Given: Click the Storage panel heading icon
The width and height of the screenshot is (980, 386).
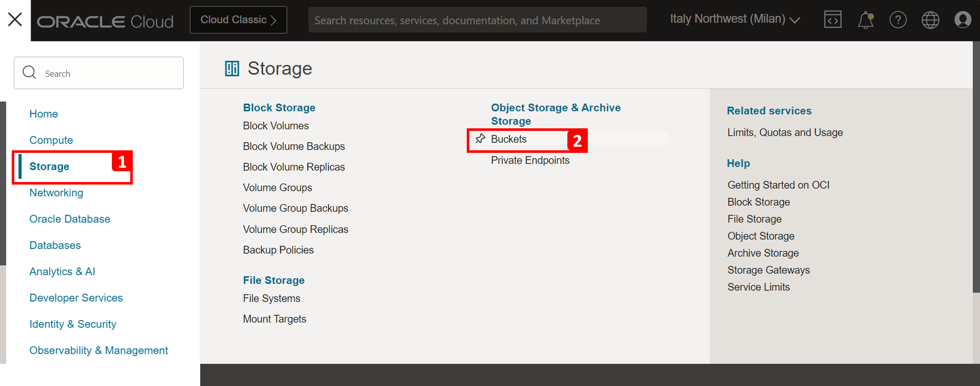Looking at the screenshot, I should point(232,69).
